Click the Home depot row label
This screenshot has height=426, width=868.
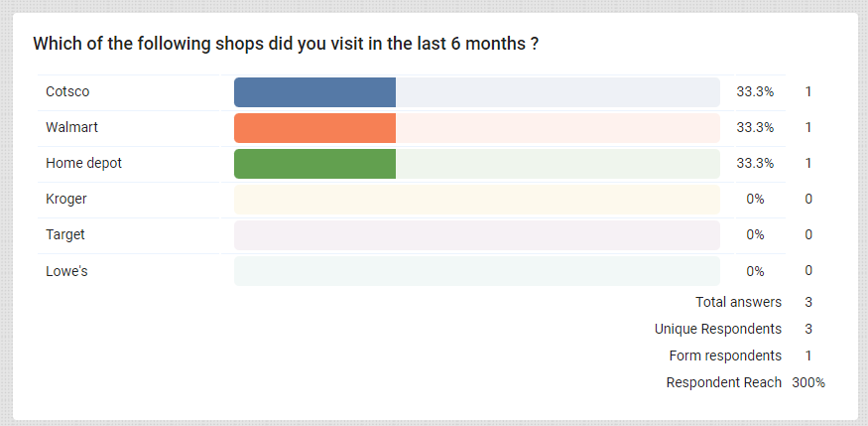pyautogui.click(x=83, y=163)
